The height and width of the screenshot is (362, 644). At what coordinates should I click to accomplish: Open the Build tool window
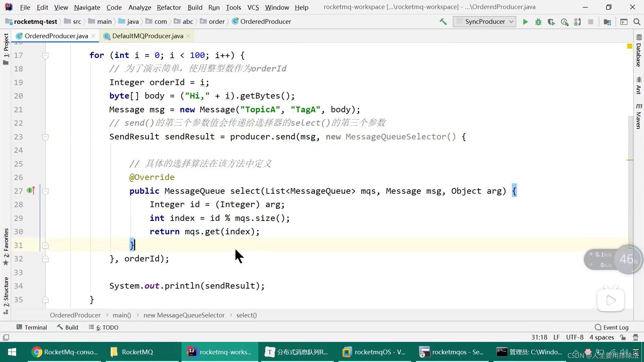67,327
